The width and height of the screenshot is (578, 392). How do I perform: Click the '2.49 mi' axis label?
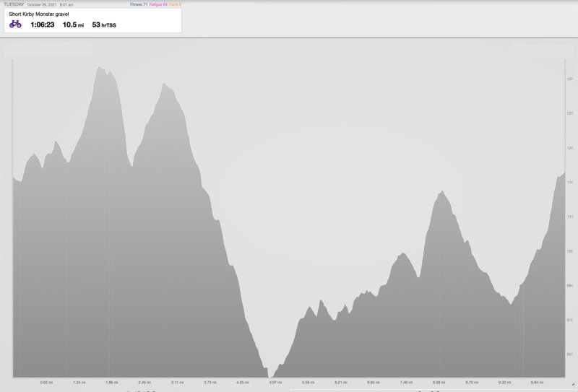(x=144, y=383)
